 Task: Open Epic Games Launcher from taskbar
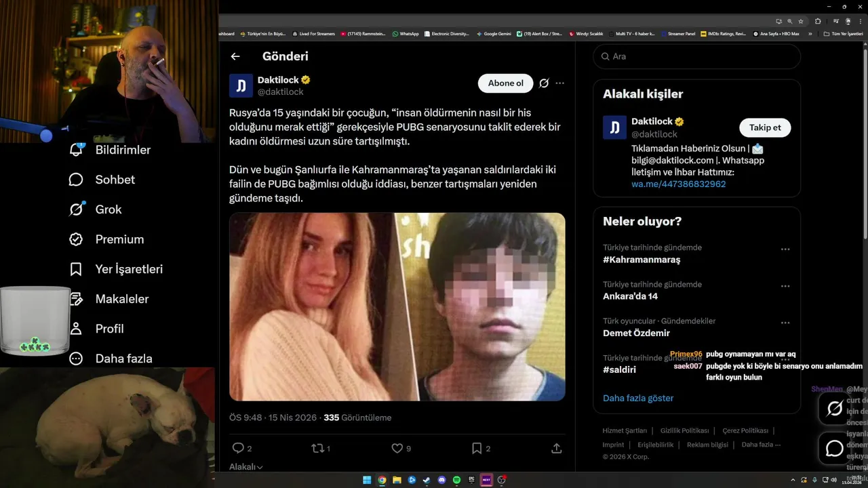(471, 480)
